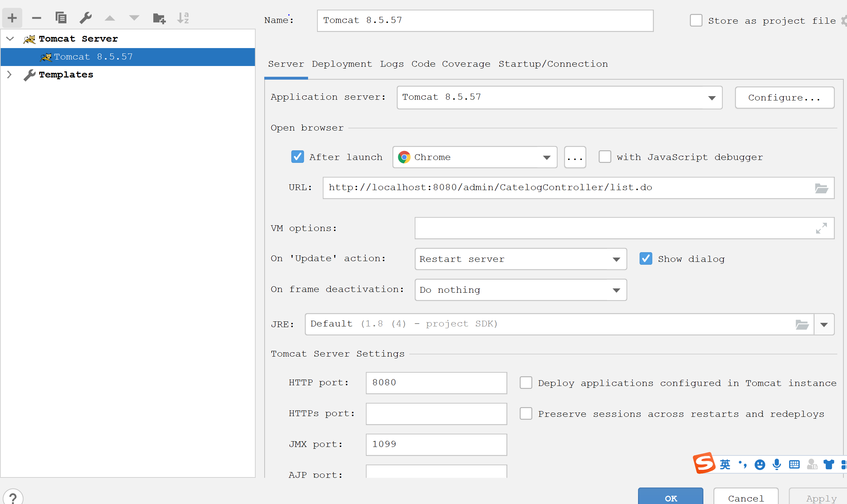Enable Preserve sessions across restarts and redeploys
847x504 pixels.
coord(526,414)
